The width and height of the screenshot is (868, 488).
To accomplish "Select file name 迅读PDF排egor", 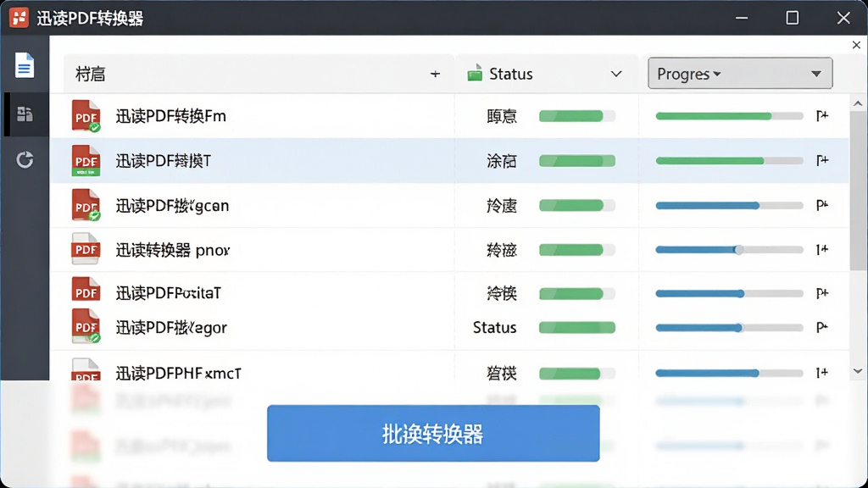I will [171, 328].
